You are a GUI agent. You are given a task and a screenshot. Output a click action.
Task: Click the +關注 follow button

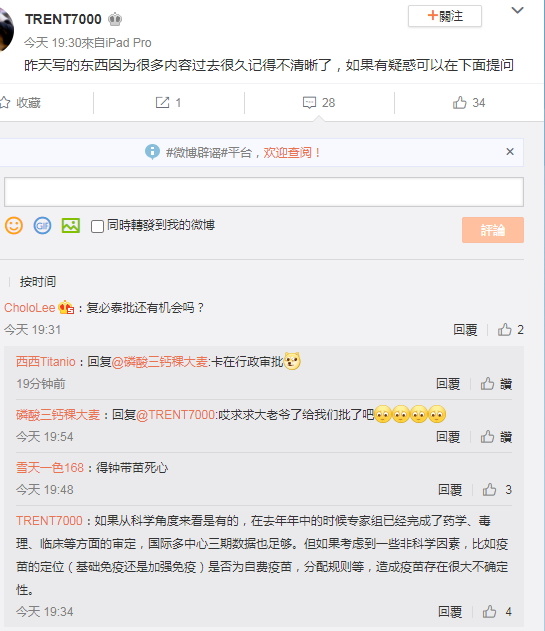coord(445,16)
